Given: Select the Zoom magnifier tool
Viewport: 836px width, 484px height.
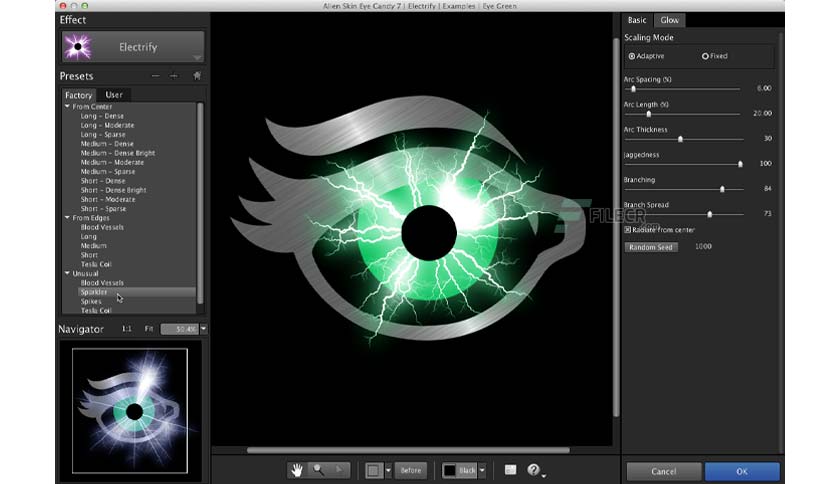Looking at the screenshot, I should [x=318, y=470].
